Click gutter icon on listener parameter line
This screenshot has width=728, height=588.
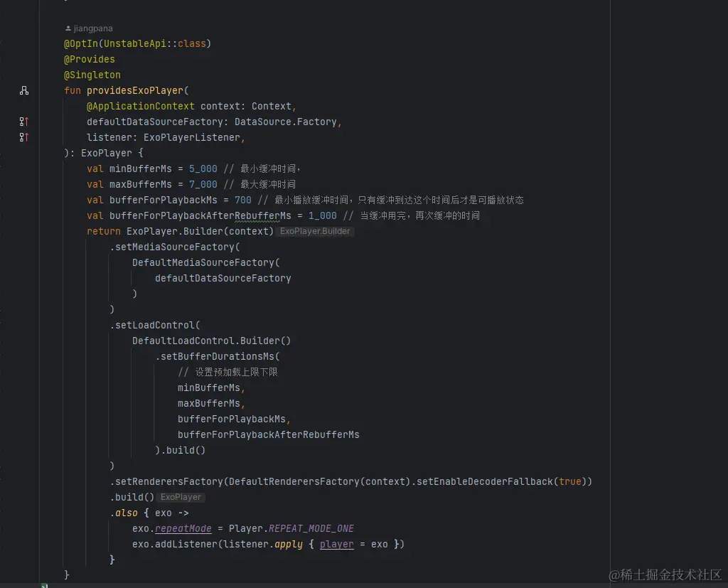24,137
